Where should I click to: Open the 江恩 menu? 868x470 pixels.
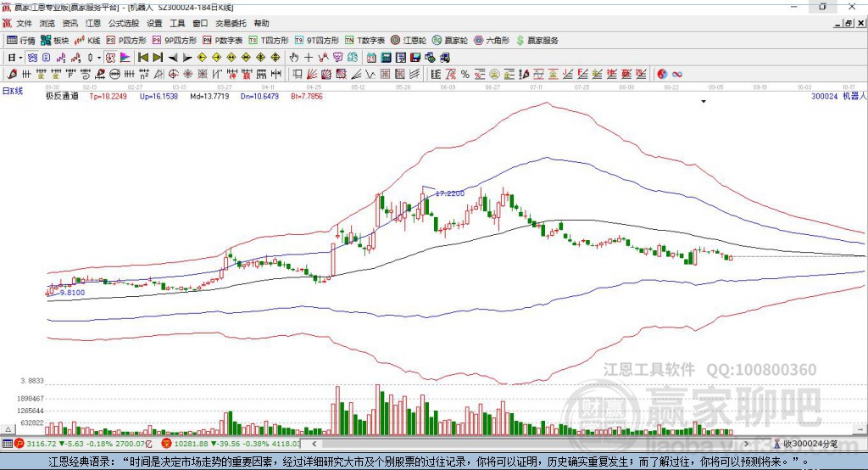tap(93, 23)
